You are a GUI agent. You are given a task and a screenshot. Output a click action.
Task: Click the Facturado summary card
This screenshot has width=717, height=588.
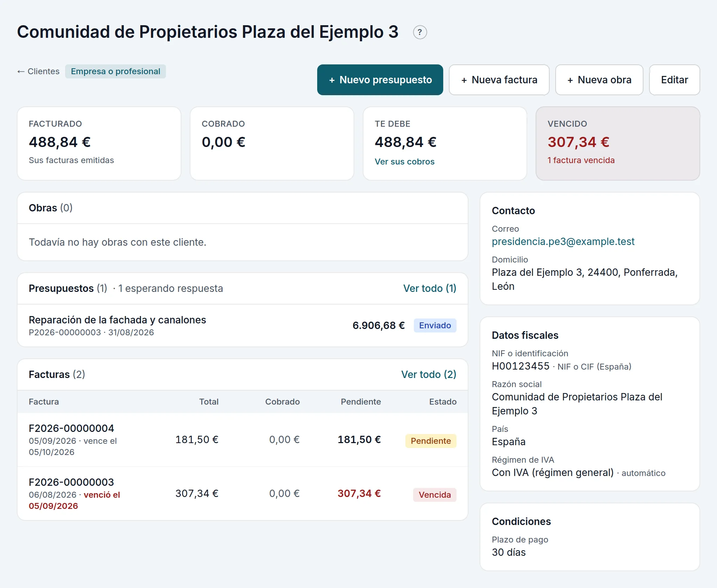tap(99, 143)
